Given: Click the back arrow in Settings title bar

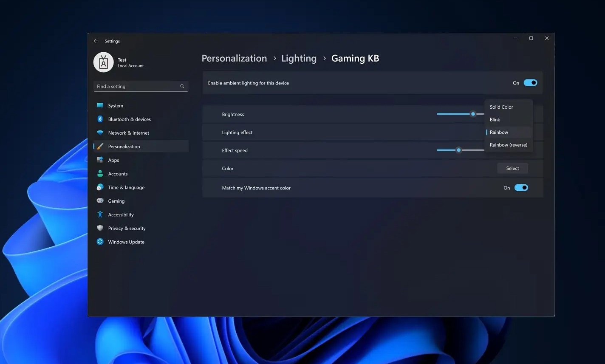Looking at the screenshot, I should (96, 41).
